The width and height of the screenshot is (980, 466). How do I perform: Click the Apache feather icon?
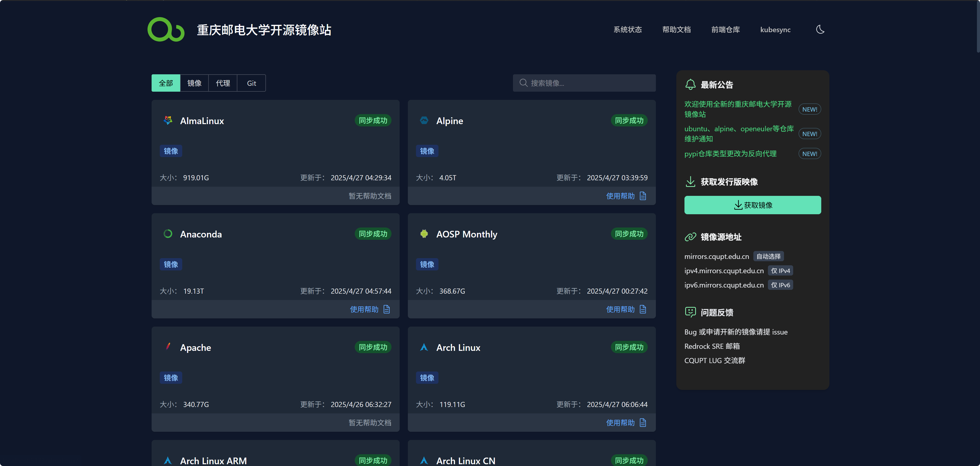coord(168,346)
